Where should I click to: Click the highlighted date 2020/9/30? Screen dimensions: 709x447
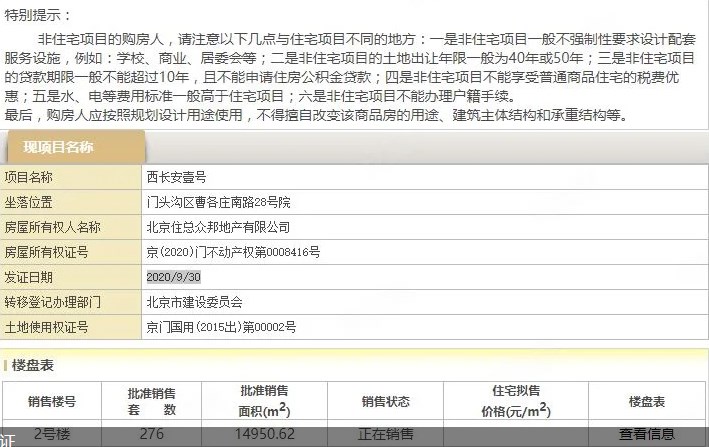[x=174, y=277]
